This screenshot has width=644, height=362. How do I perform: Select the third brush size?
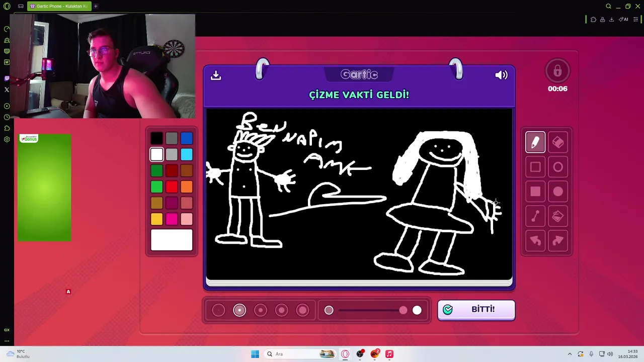[x=261, y=310]
